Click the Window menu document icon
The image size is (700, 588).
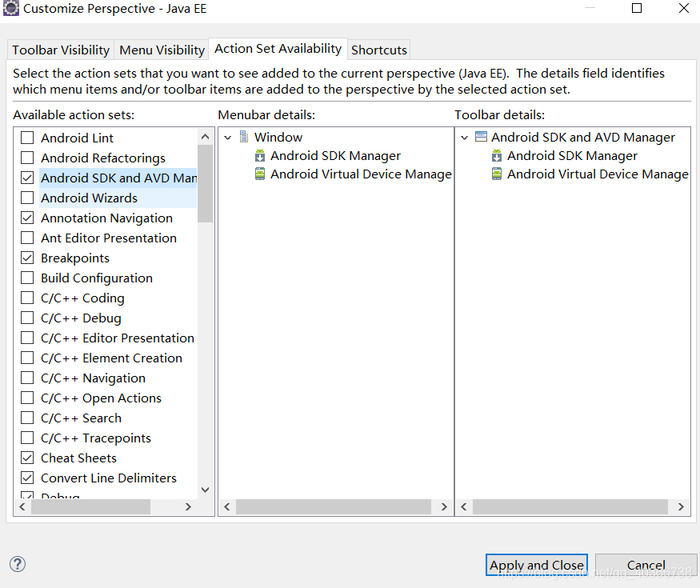(x=244, y=137)
